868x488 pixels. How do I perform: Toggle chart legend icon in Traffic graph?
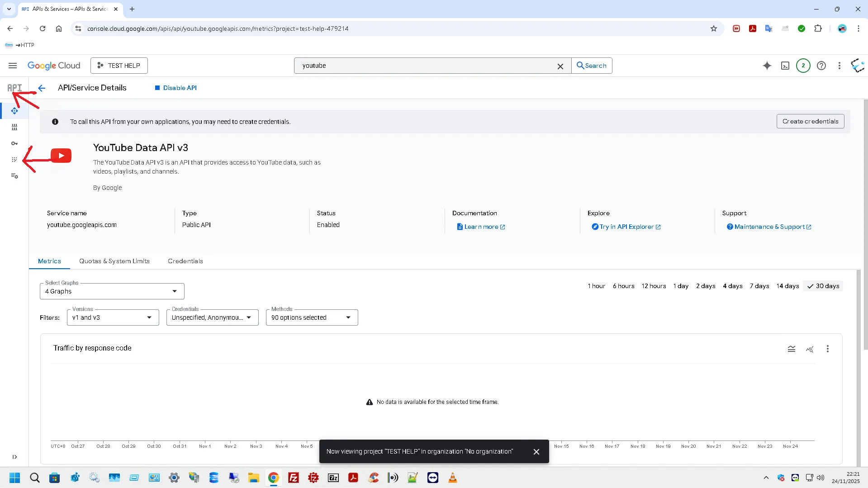click(x=791, y=349)
